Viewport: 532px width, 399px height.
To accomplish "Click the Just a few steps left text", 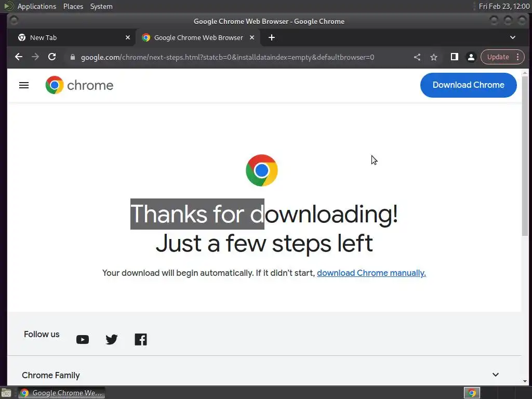I will click(264, 244).
